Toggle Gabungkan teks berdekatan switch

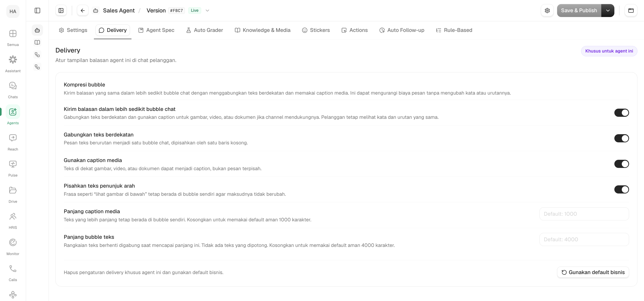point(622,138)
